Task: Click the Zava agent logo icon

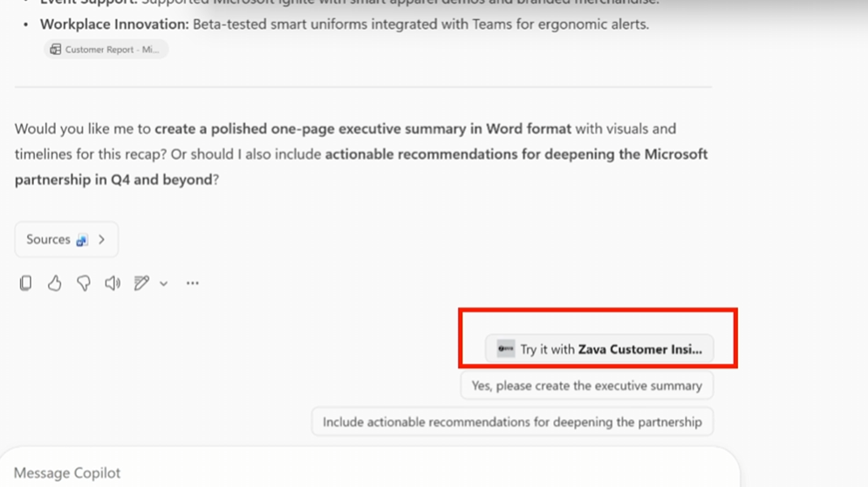Action: 506,349
